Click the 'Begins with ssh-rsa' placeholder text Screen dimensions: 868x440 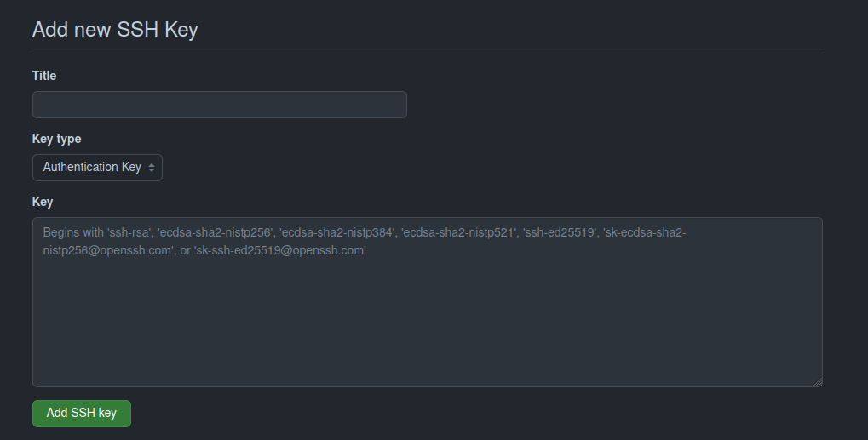coord(97,232)
